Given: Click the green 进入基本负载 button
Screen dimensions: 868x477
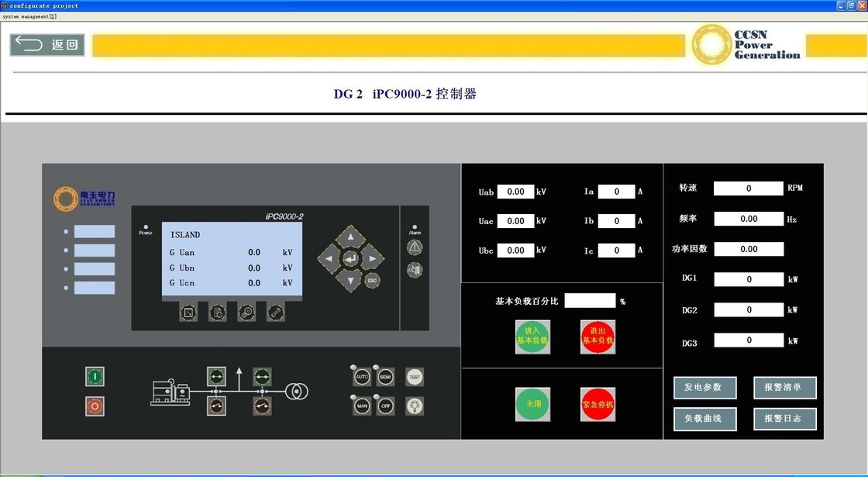Looking at the screenshot, I should (x=532, y=337).
